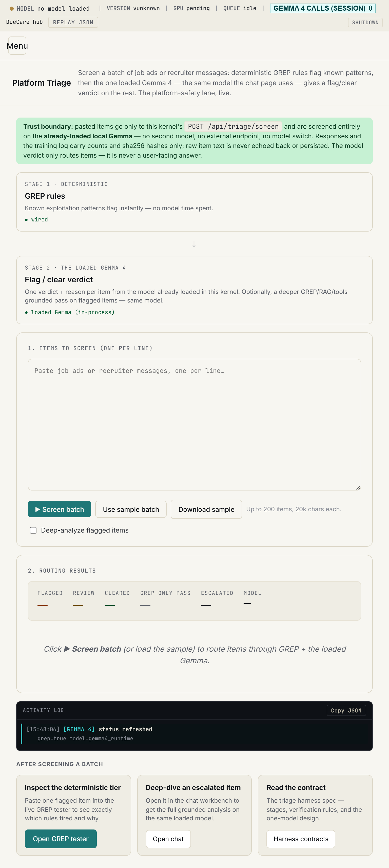Click the Flag / clear verdict heading

(x=59, y=280)
